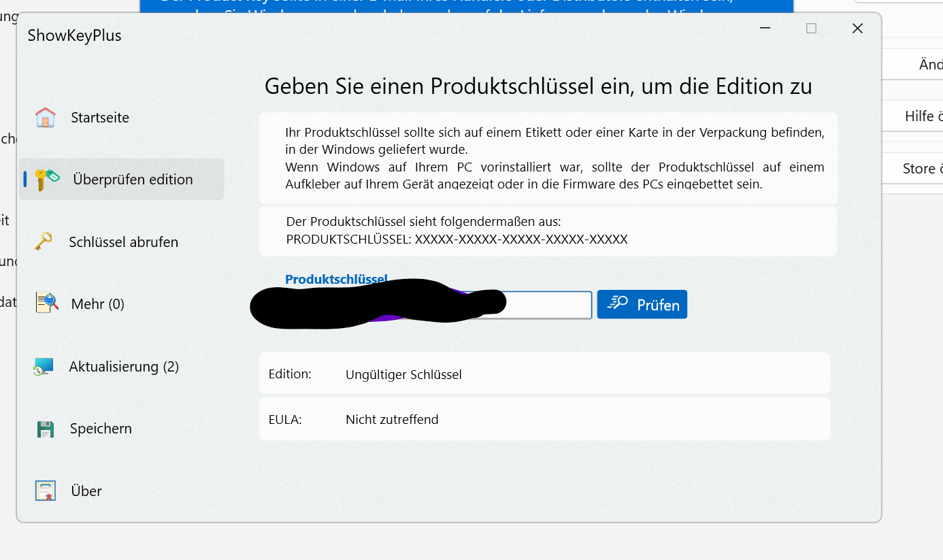Click the Speichern floppy disk icon
This screenshot has height=560, width=943.
pyautogui.click(x=45, y=429)
